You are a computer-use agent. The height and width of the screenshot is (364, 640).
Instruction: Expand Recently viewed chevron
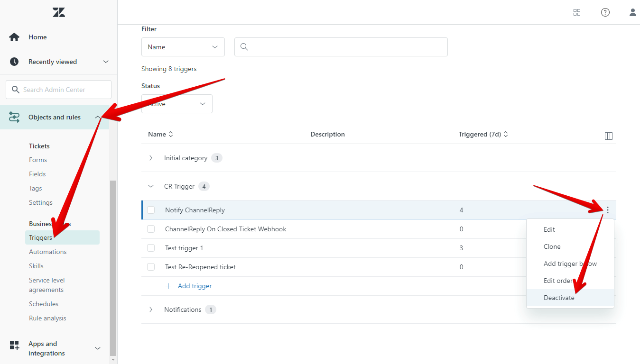(x=106, y=62)
